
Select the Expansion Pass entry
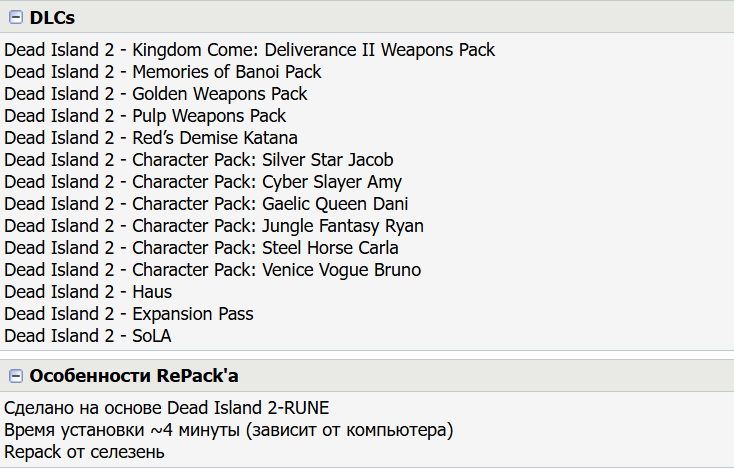129,314
